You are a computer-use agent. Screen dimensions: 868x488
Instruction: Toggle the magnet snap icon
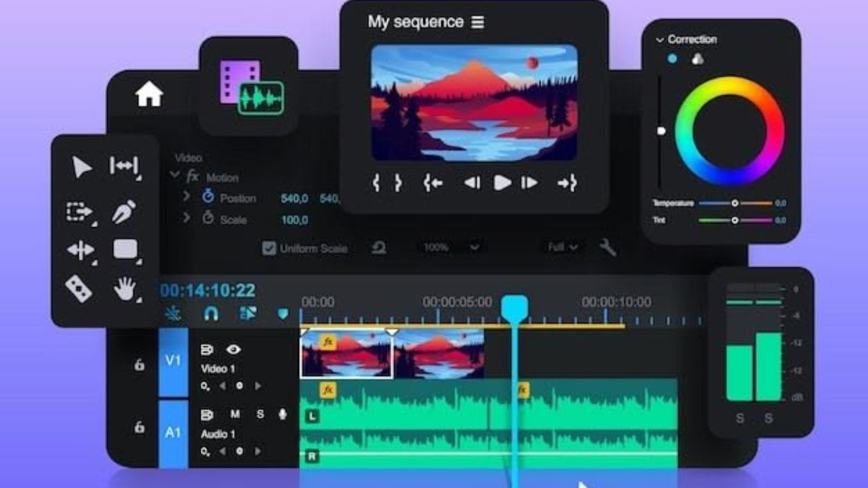212,313
